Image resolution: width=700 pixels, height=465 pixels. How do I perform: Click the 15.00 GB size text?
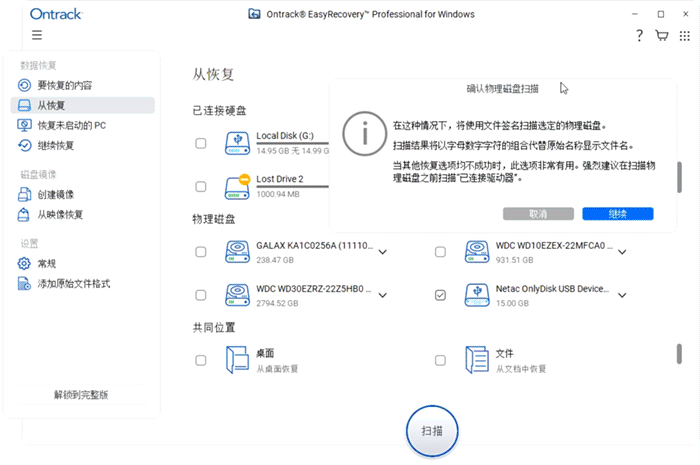pos(512,303)
